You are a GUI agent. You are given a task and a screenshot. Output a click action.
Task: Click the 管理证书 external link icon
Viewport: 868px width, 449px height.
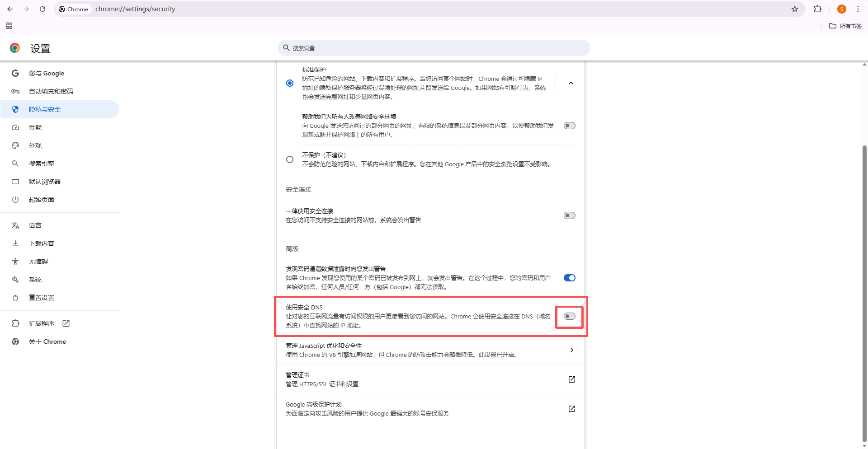(571, 379)
